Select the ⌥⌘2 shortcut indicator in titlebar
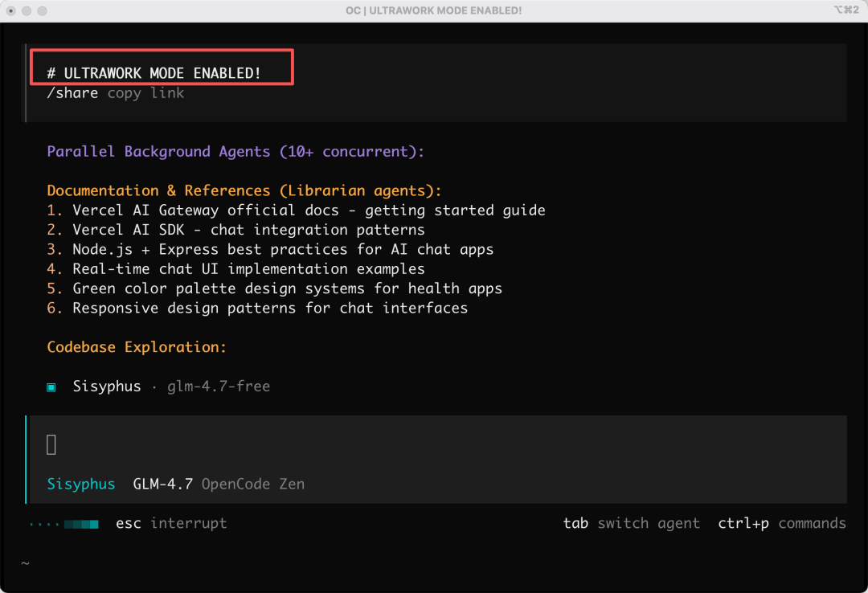868x593 pixels. click(x=846, y=10)
